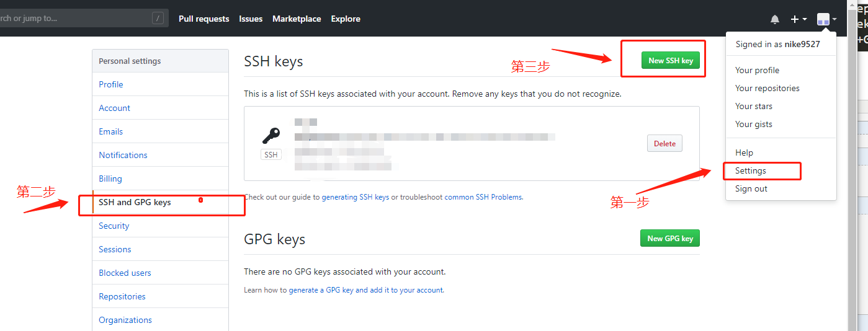
Task: Open the Notifications settings section
Action: tap(160, 155)
